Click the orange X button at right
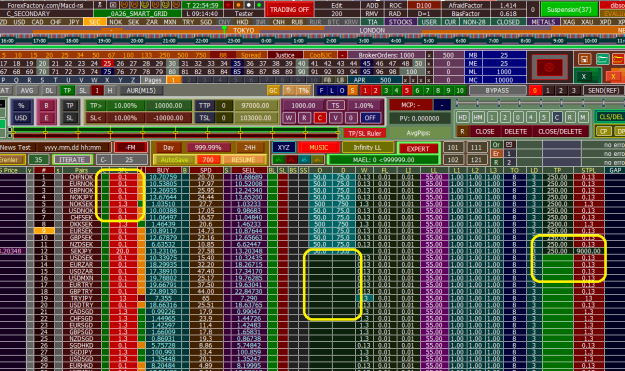Image resolution: width=625 pixels, height=371 pixels. (613, 77)
